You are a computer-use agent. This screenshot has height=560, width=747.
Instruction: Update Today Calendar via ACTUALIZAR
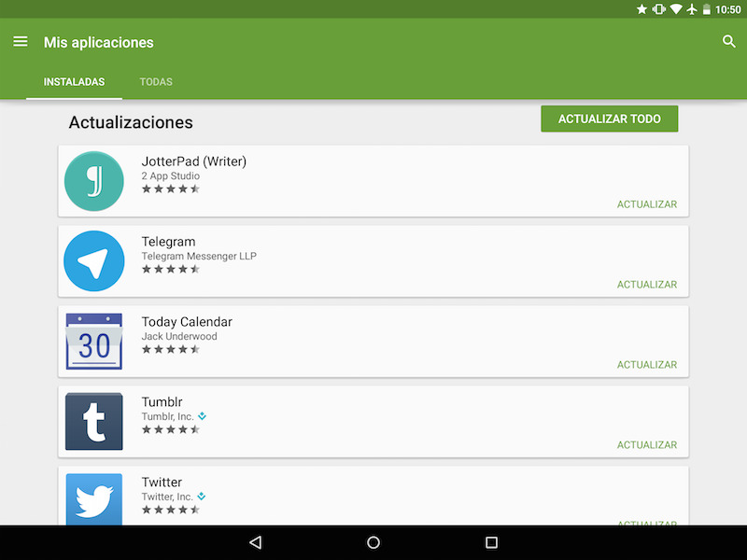tap(647, 365)
